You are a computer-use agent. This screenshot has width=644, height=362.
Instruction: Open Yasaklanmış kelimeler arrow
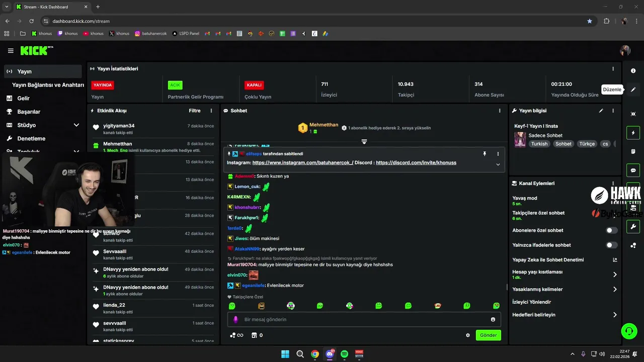615,289
